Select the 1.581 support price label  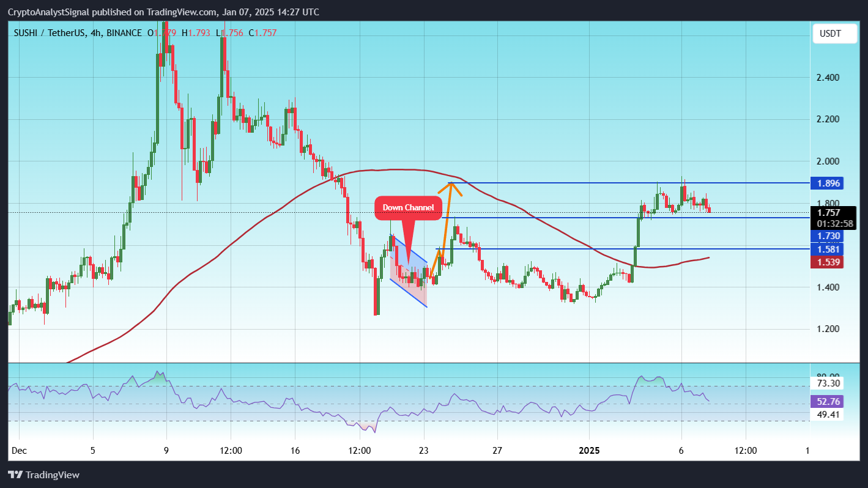tap(827, 249)
